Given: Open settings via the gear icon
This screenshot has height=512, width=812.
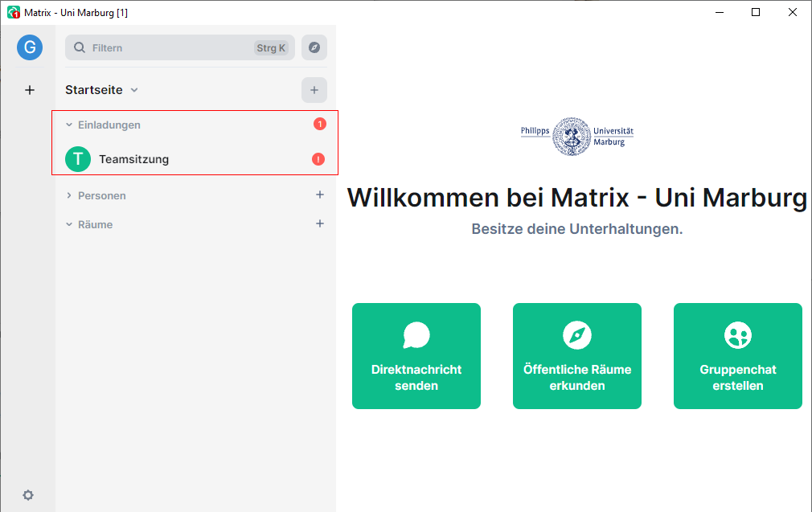Looking at the screenshot, I should (28, 495).
